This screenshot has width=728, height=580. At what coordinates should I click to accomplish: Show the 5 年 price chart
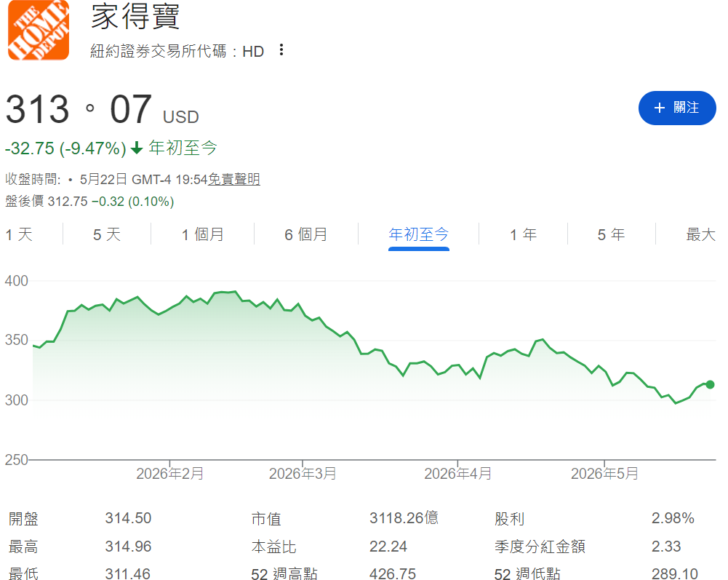point(611,235)
